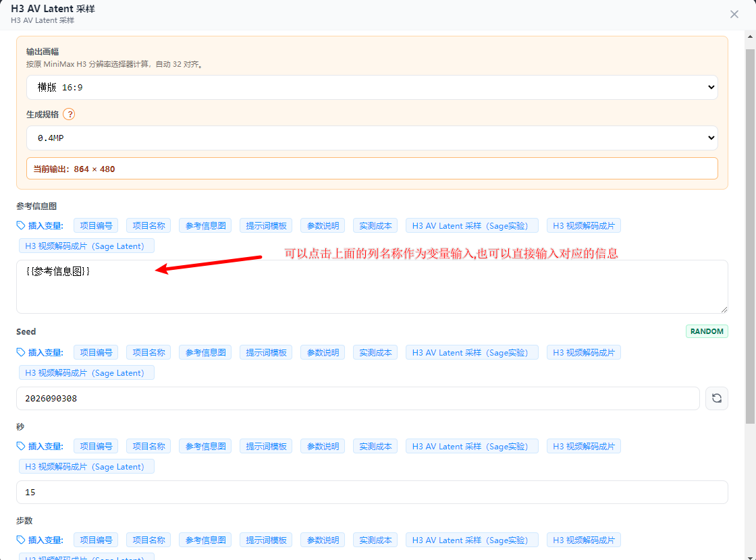Insert H3 AV Latent 采样 (Sage实验) in Seed section
This screenshot has height=560, width=756.
(x=472, y=352)
